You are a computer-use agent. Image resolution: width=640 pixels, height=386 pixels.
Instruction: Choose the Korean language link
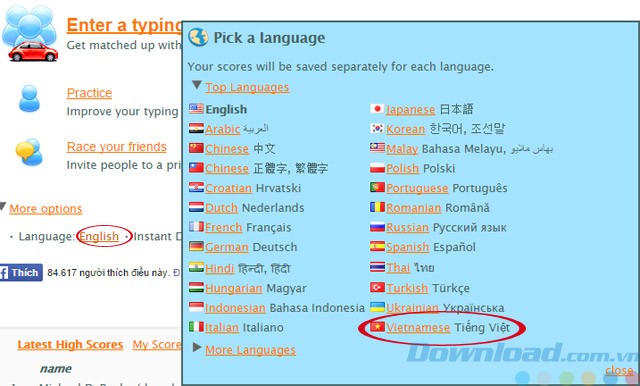406,129
